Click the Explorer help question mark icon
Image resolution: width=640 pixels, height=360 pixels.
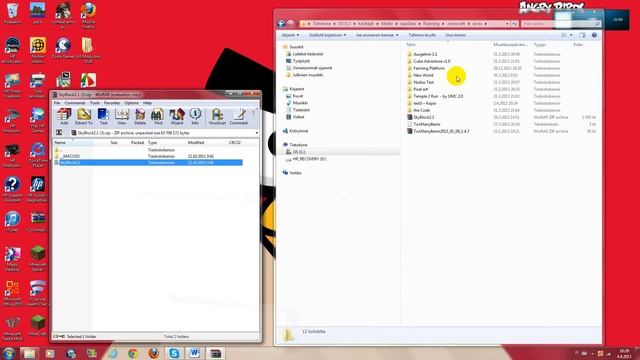[594, 35]
